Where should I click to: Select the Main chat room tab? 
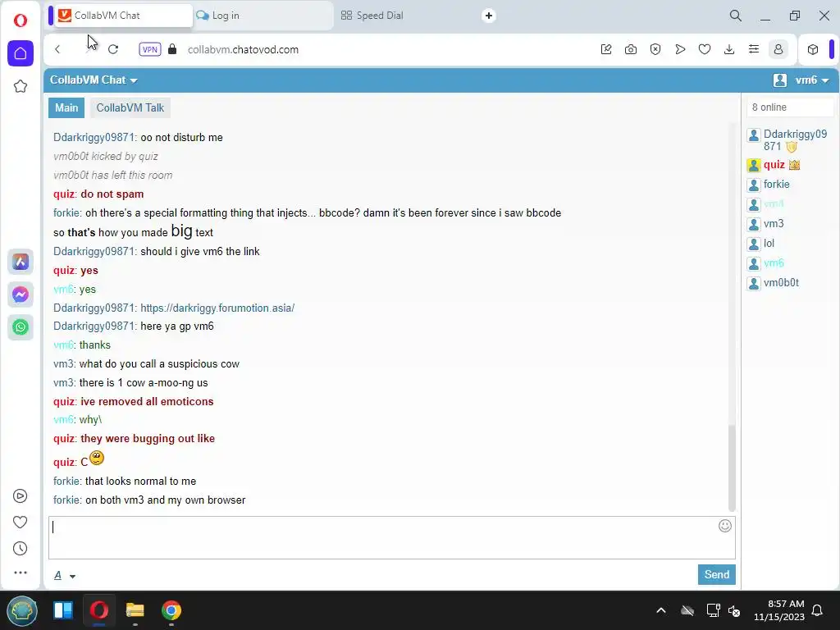click(66, 107)
